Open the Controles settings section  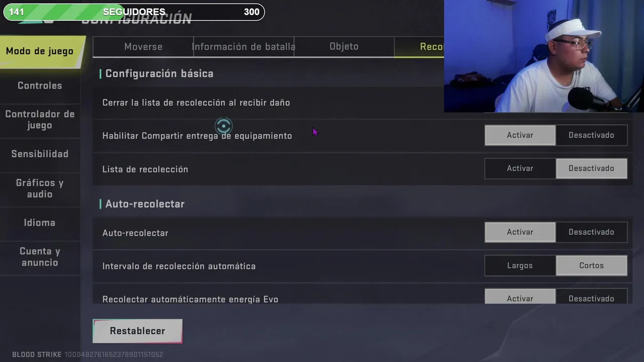tap(40, 85)
